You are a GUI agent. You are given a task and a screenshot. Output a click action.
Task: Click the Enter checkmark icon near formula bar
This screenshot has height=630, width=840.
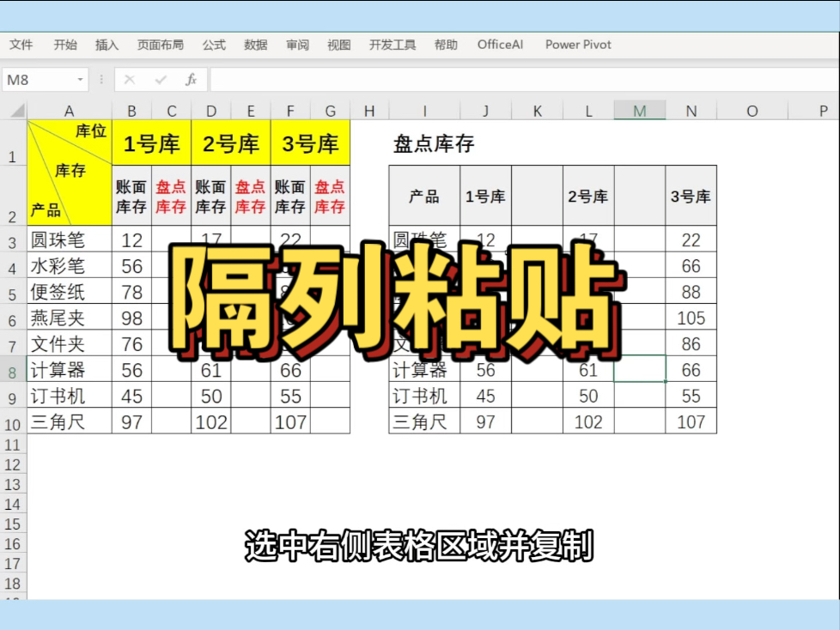pyautogui.click(x=160, y=79)
